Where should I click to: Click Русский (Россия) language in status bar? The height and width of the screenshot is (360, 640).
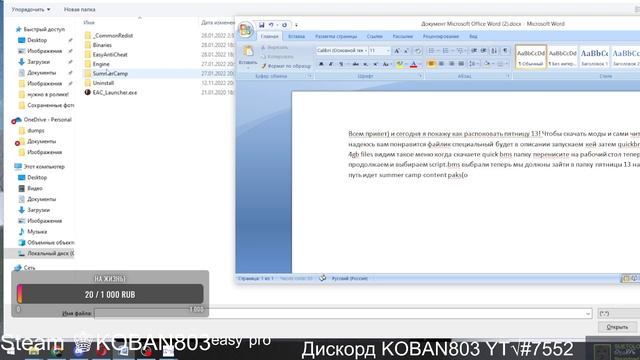click(349, 278)
